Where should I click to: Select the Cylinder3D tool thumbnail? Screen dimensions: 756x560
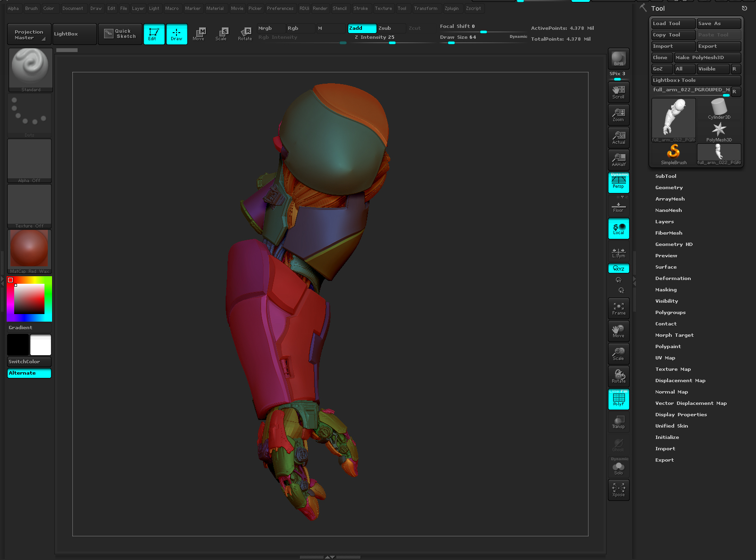[719, 109]
